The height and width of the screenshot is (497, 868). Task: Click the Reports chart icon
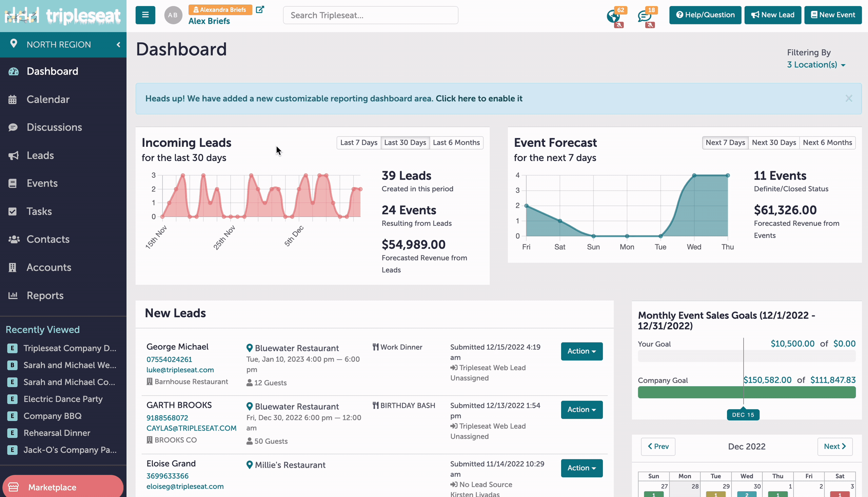pos(13,296)
